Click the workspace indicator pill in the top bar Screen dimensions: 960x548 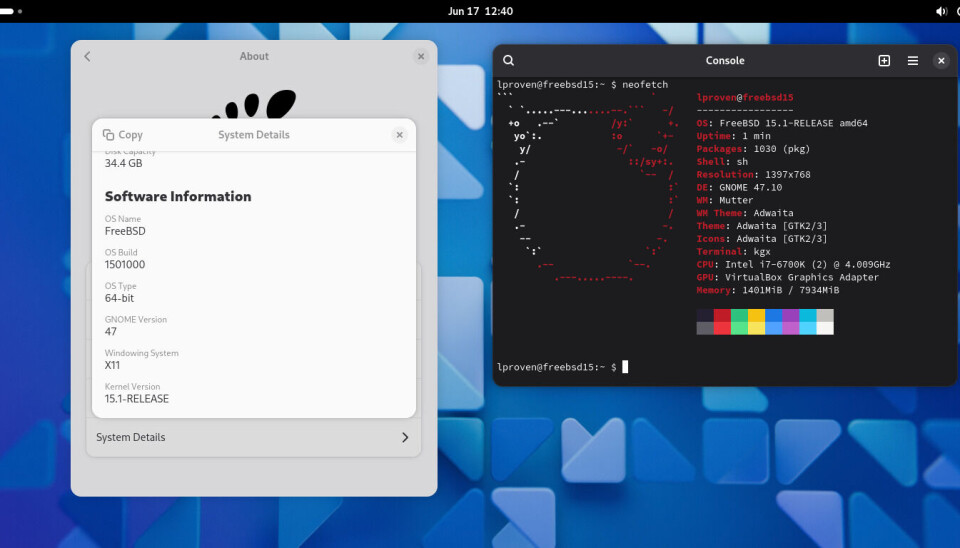point(7,11)
